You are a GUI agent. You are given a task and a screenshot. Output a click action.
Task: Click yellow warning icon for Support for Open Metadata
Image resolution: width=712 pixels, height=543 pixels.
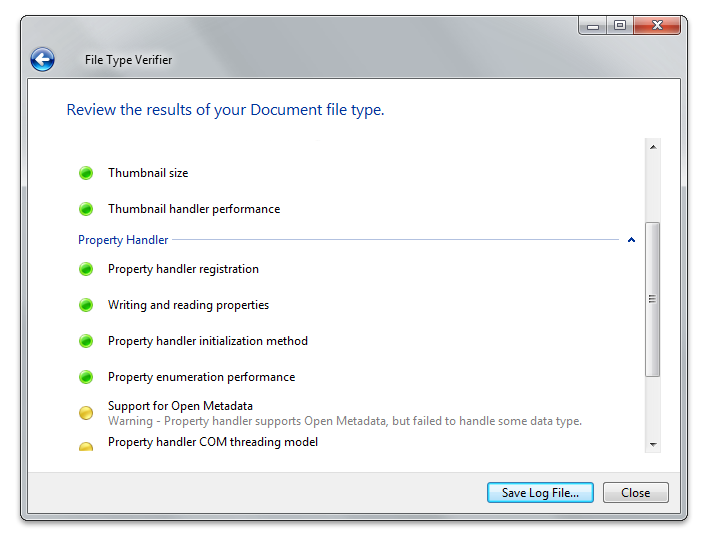tap(86, 413)
